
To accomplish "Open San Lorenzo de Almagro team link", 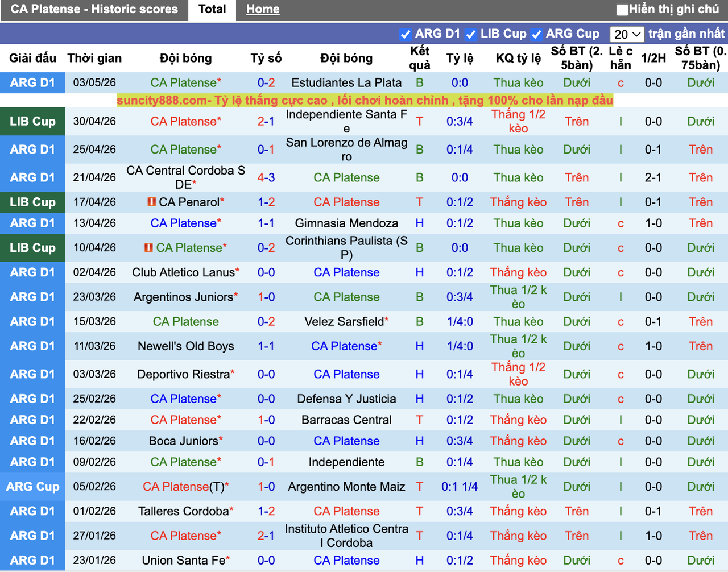I will [346, 150].
